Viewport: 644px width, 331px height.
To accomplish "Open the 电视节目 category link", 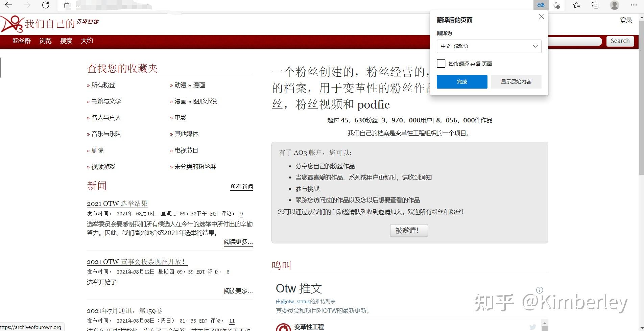I will pos(186,150).
